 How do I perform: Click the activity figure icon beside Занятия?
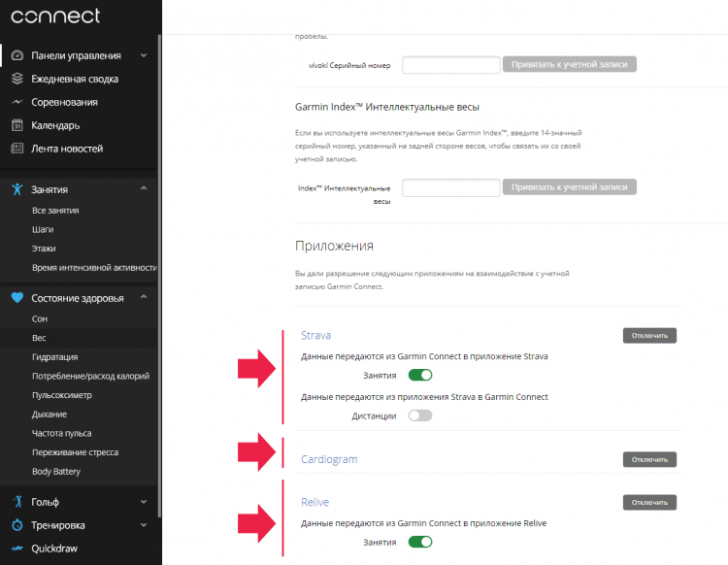coord(17,189)
